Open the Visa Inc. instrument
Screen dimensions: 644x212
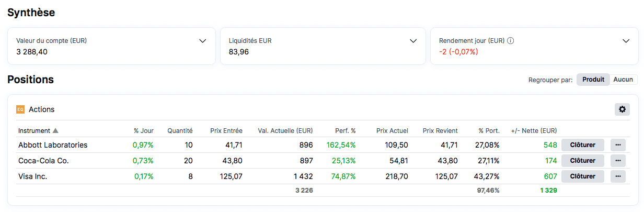tap(33, 176)
